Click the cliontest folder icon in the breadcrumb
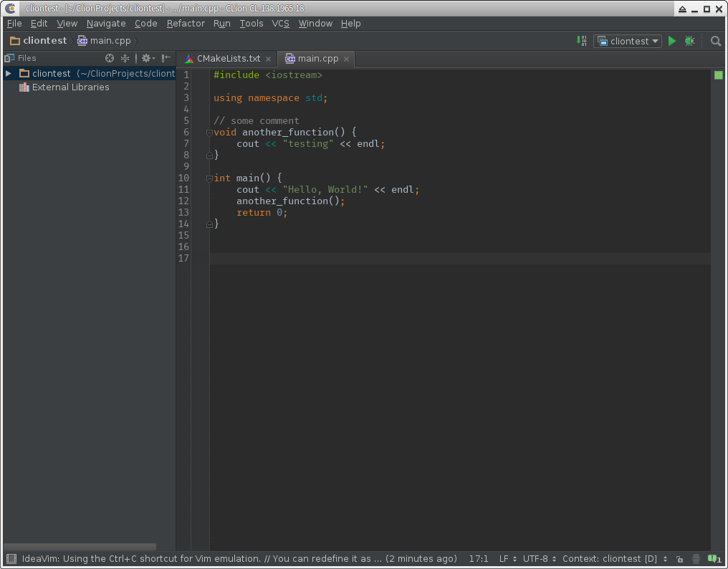The image size is (728, 569). pyautogui.click(x=15, y=41)
